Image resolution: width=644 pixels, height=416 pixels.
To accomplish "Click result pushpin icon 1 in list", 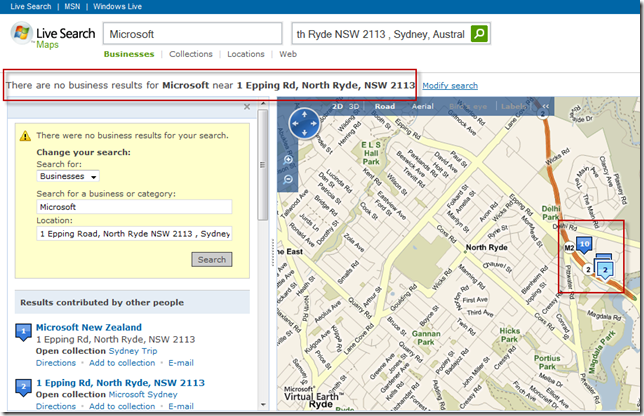I will [23, 332].
